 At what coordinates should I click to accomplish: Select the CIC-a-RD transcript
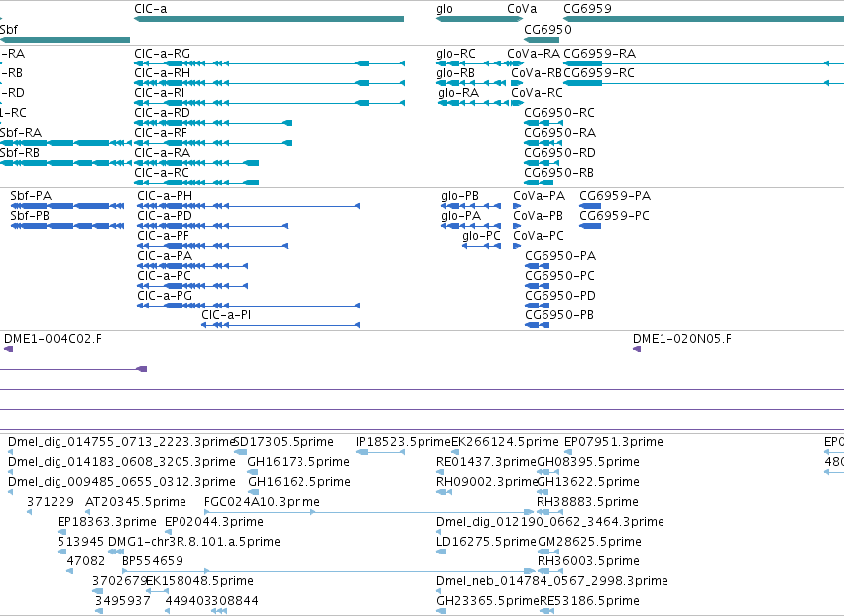212,123
